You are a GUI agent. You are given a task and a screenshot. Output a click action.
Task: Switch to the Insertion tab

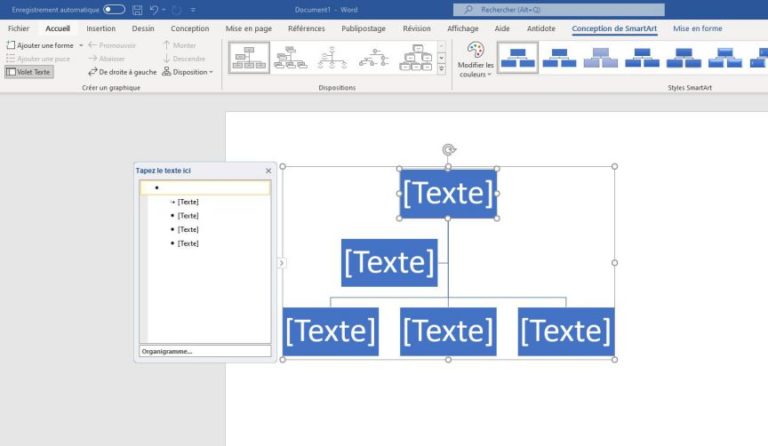click(100, 29)
